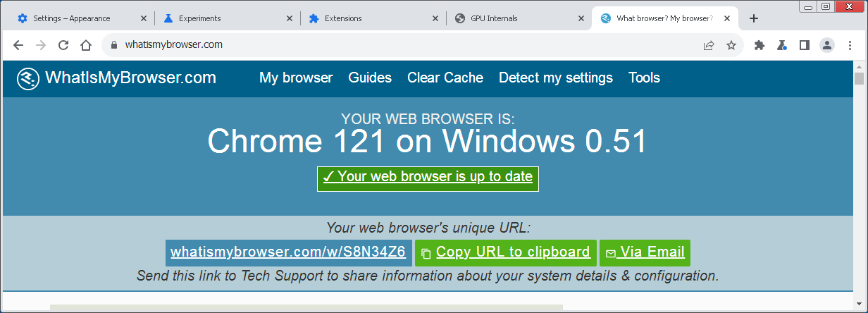
Task: Open the profile avatar menu
Action: point(827,45)
